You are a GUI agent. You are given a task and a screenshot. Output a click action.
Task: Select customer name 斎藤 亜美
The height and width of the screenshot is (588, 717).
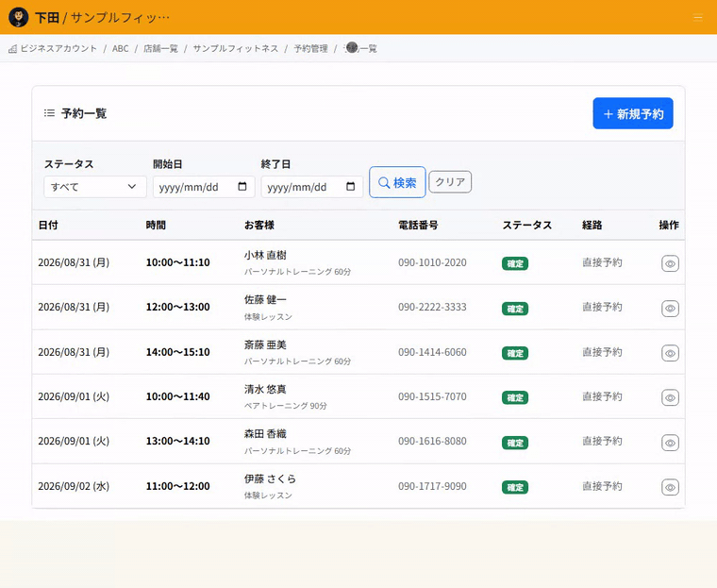[x=265, y=344]
